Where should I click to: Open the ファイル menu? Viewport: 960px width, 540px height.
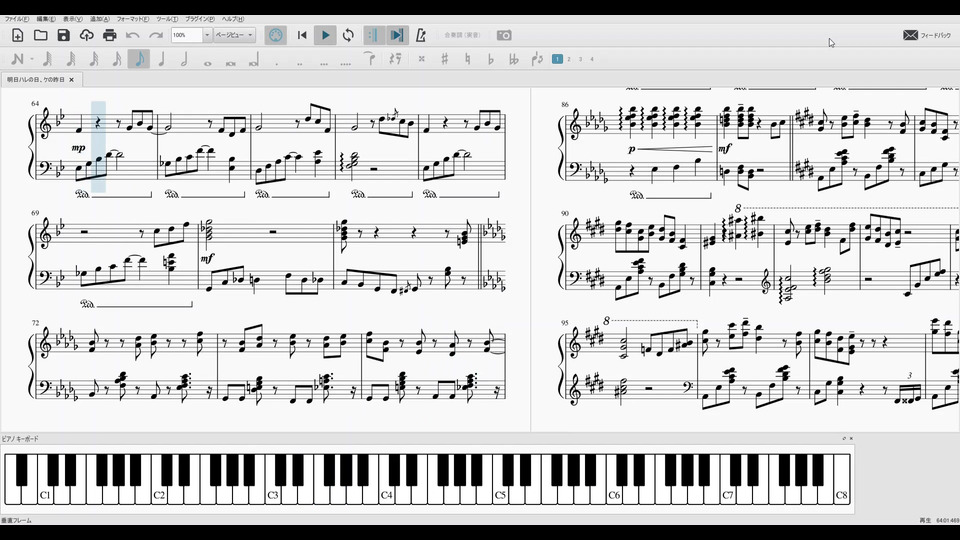click(17, 19)
